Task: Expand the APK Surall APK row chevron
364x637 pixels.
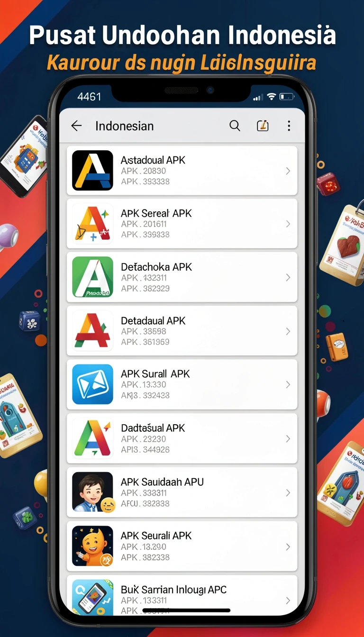Action: click(x=288, y=385)
